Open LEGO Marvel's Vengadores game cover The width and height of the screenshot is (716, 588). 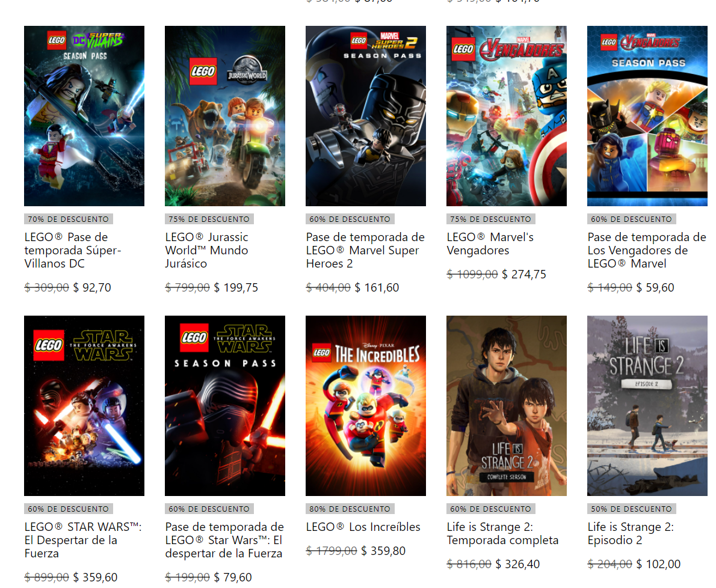[507, 116]
